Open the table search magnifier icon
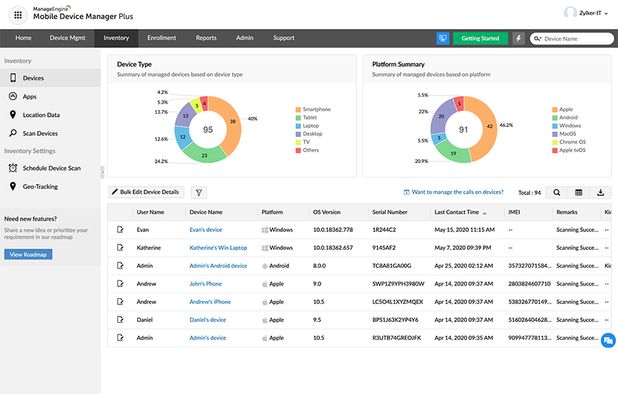Screen dimensions: 618x394 (557, 192)
